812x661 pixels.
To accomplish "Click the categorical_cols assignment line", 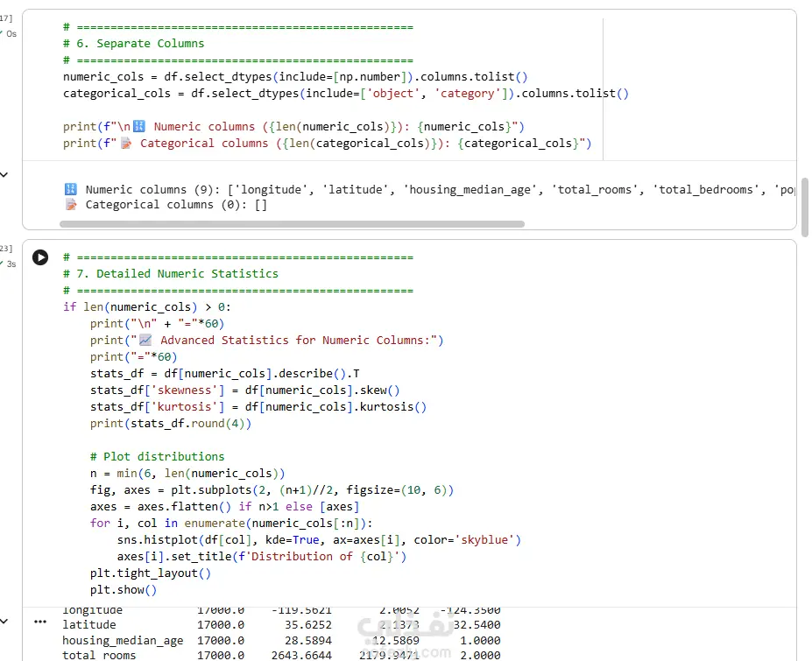I will click(346, 93).
